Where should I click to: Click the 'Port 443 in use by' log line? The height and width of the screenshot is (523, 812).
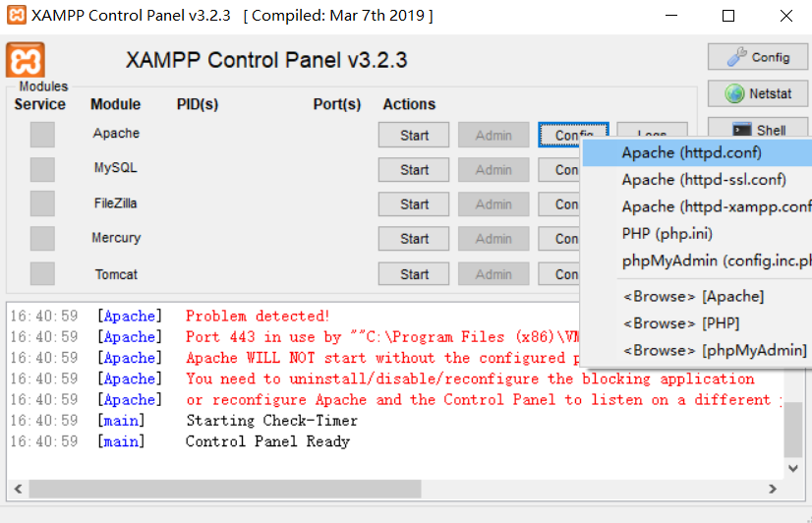coord(382,337)
